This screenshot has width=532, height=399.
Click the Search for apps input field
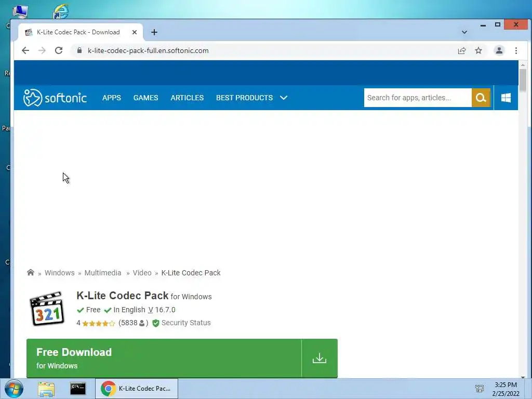click(418, 98)
